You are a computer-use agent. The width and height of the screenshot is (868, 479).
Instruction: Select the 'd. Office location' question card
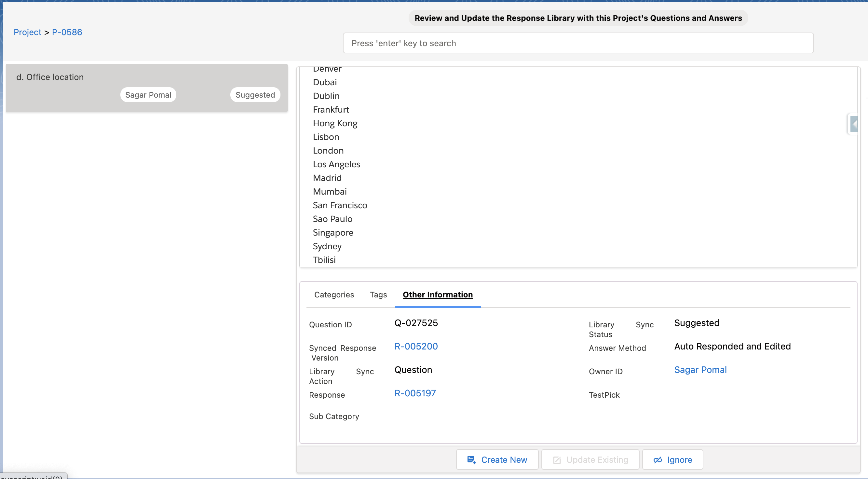tap(147, 88)
